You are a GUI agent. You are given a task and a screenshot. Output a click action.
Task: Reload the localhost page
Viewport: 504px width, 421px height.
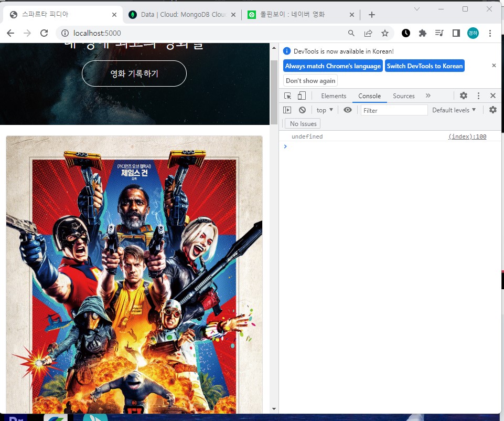tap(44, 33)
